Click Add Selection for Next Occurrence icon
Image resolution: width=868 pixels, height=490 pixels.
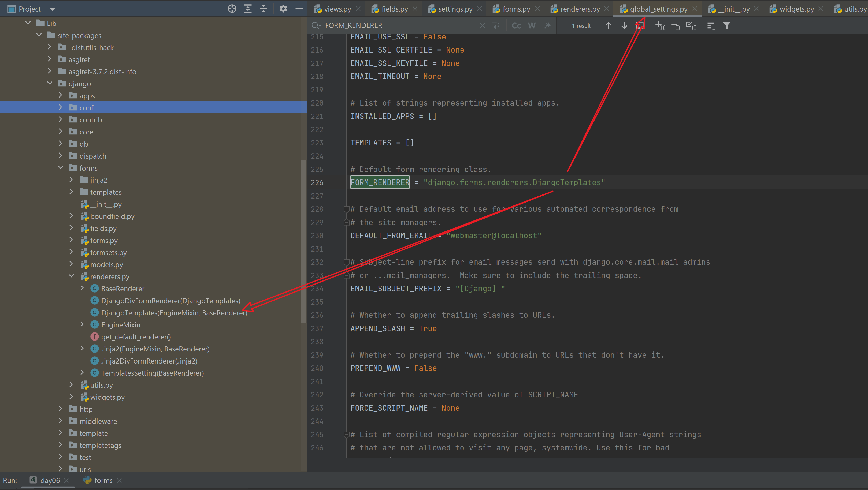(659, 26)
